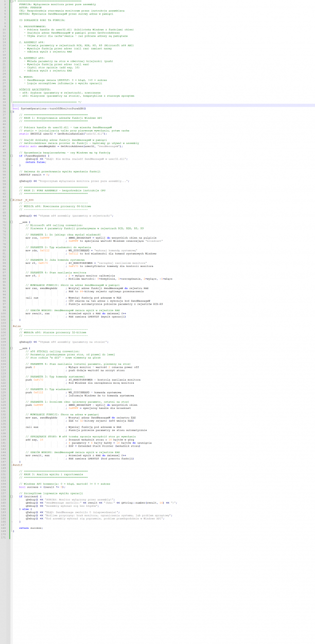Click the 'mov result, eax' instruction
Screen dimensions: 315x644
coord(38,456)
